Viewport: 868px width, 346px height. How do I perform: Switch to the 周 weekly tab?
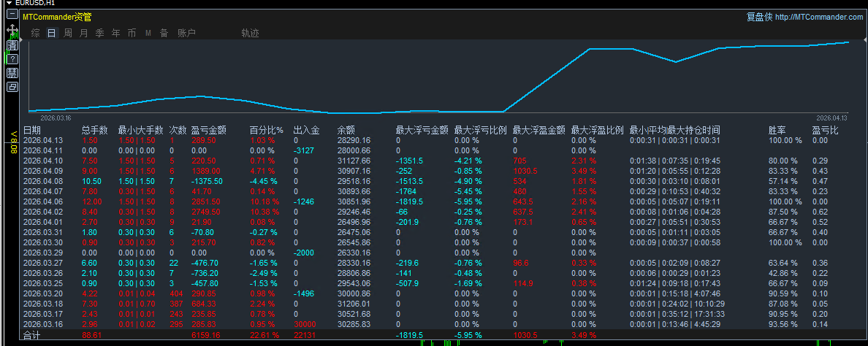coord(67,33)
